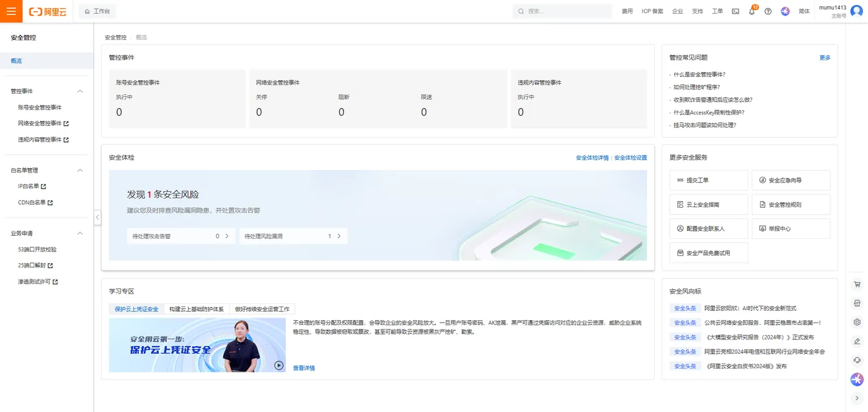Select 网络安全管控事件 in the sidebar
Screen dimensions: 868x412
pyautogui.click(x=39, y=123)
